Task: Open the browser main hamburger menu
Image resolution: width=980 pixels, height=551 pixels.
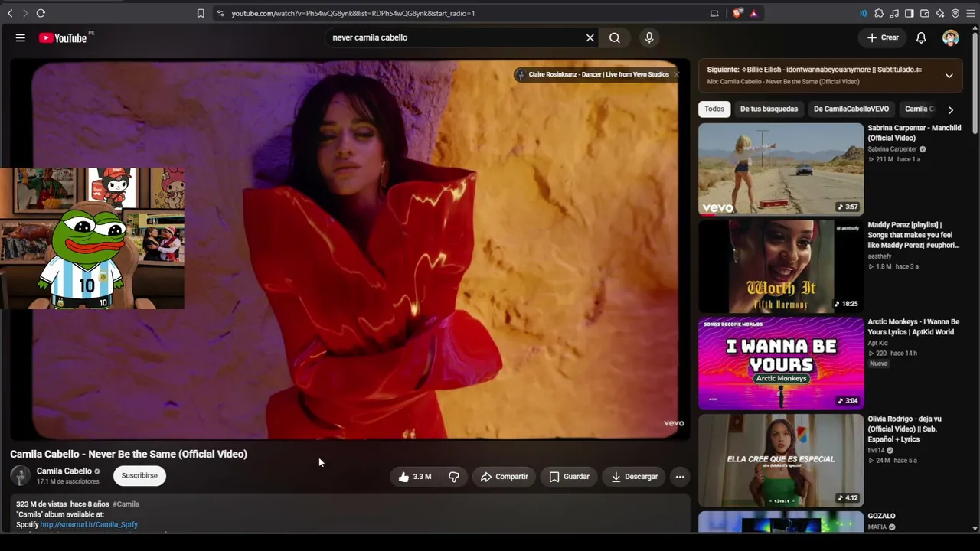Action: (x=971, y=13)
